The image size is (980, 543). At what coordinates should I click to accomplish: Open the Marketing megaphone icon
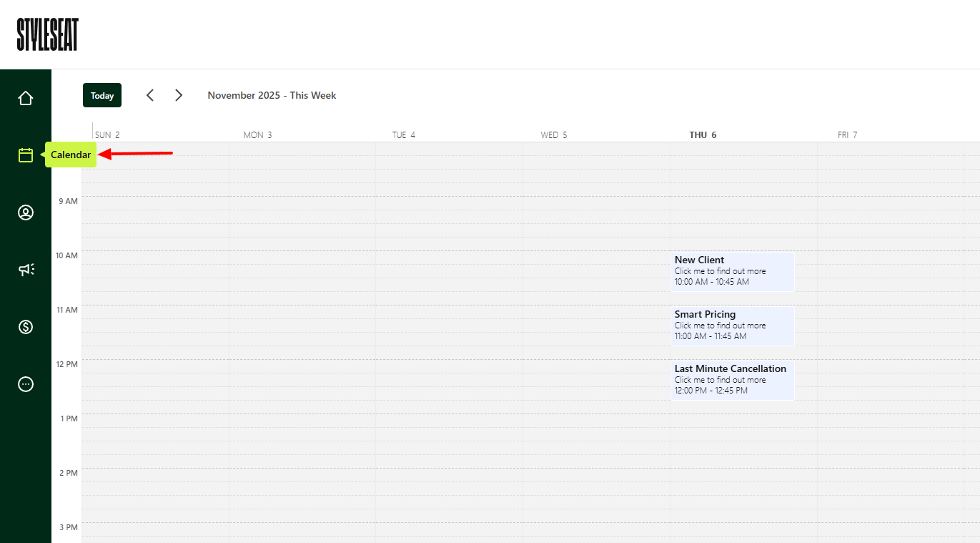(x=26, y=269)
